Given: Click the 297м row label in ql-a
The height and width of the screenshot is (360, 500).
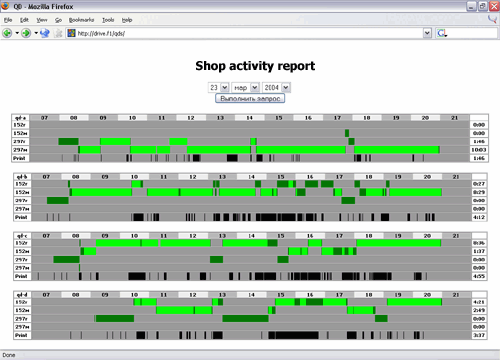Looking at the screenshot, I should click(x=20, y=150).
